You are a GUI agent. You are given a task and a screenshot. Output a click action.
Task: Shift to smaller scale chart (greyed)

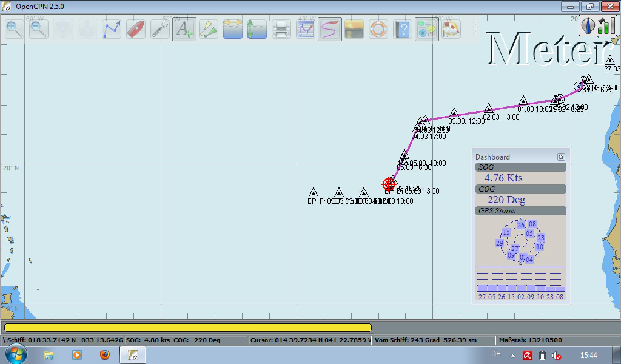coord(87,29)
